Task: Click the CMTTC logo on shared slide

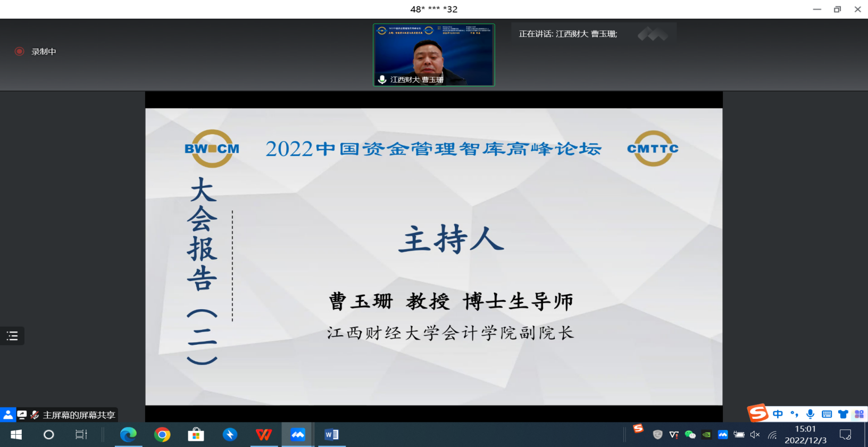Action: (653, 148)
